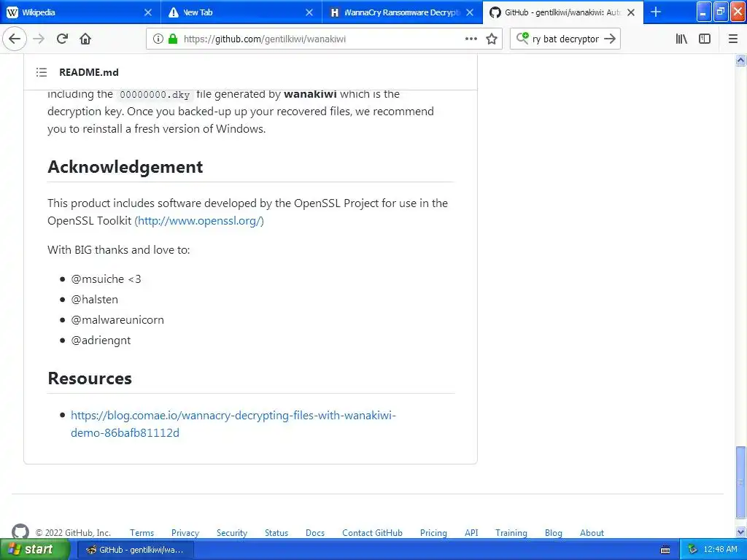747x560 pixels.
Task: Open the Terms footer link
Action: [142, 533]
